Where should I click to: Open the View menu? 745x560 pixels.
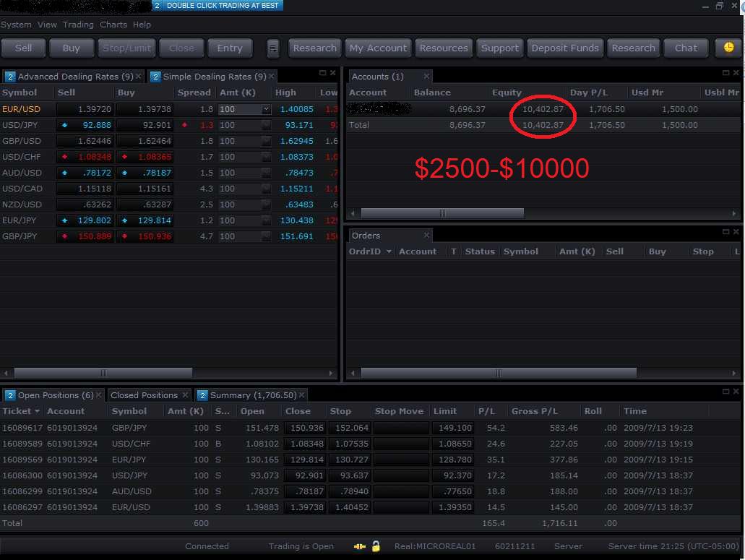tap(47, 25)
